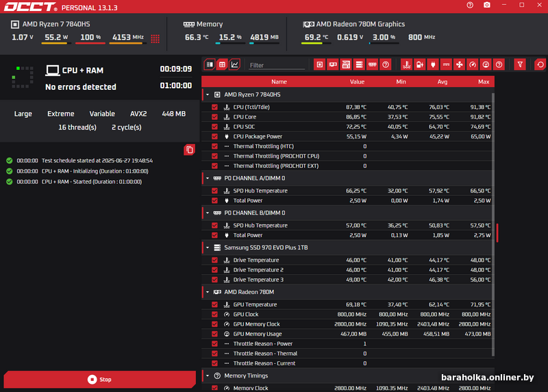548x392 pixels.
Task: Click memory usage 15.2 % indicator bar
Action: click(x=229, y=43)
